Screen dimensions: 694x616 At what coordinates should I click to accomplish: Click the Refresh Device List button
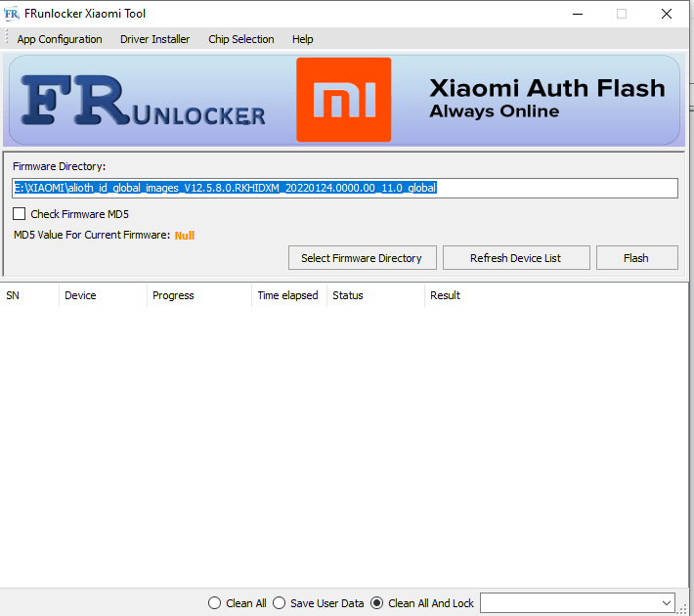[516, 258]
